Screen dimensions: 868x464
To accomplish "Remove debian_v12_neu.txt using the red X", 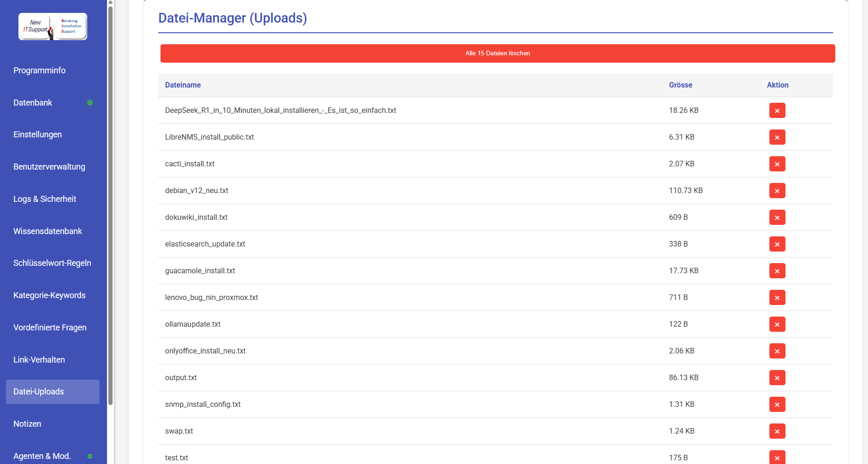I will pos(777,191).
